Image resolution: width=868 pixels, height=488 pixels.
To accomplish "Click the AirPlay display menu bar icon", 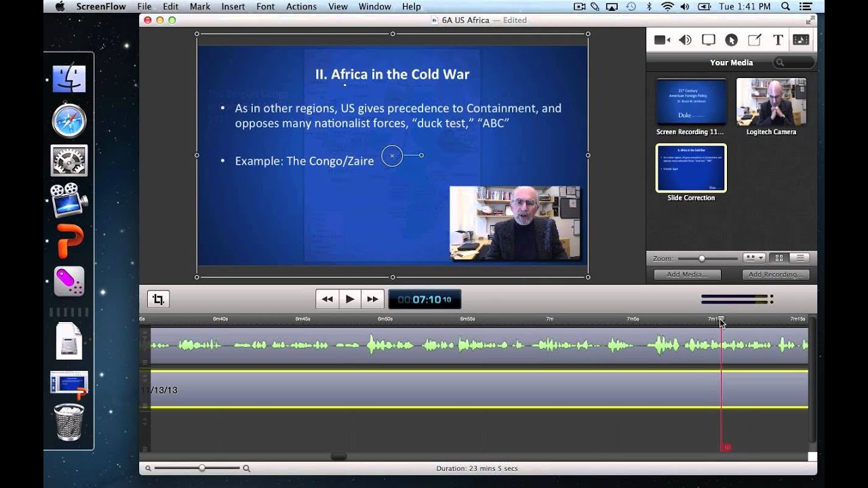I will click(613, 7).
